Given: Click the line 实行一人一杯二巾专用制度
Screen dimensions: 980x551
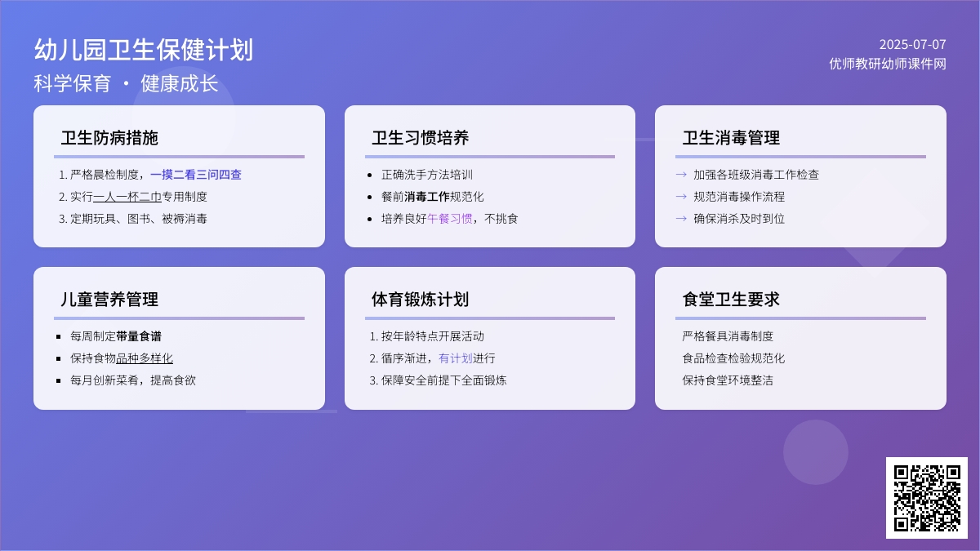Looking at the screenshot, I should 133,197.
